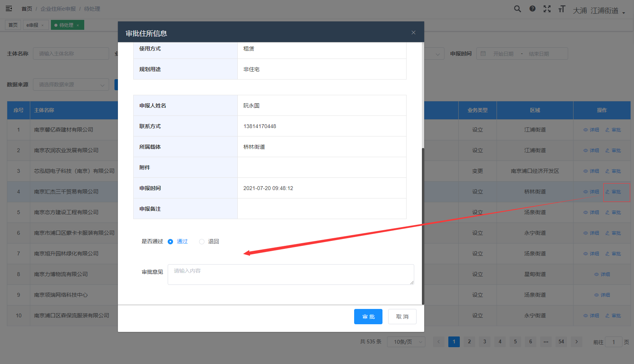Click 详细 for 南京旭升园林绿化有限公司 row

[591, 254]
